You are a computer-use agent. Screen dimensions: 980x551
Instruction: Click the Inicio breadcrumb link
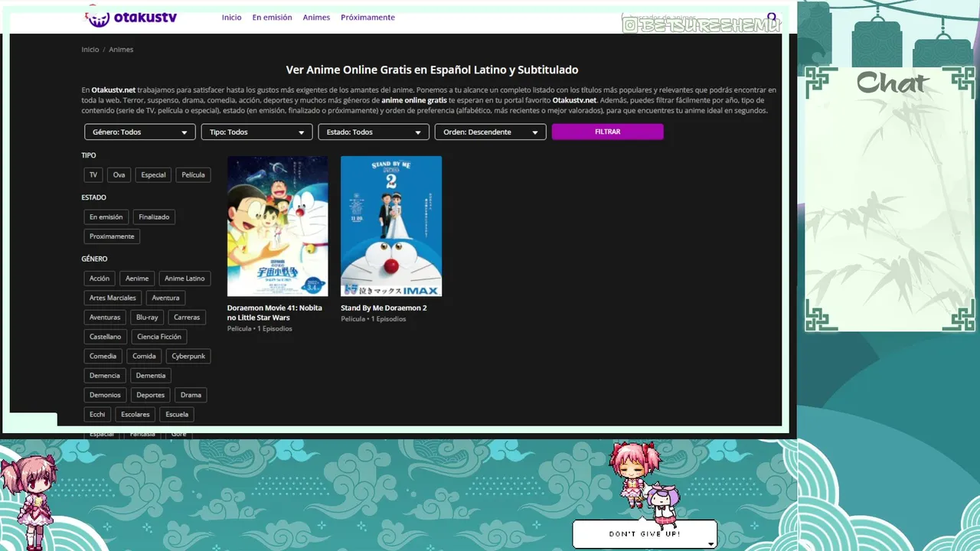click(90, 50)
